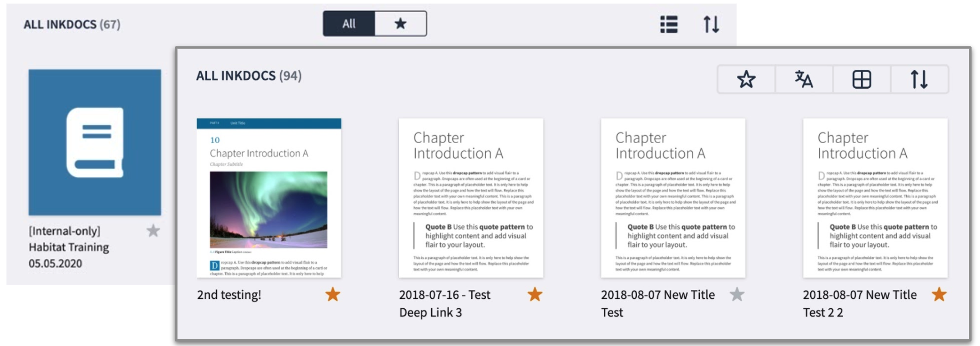Screen dimensions: 980x346
Task: Open the Habitat Training book thumbnail
Action: pyautogui.click(x=95, y=143)
